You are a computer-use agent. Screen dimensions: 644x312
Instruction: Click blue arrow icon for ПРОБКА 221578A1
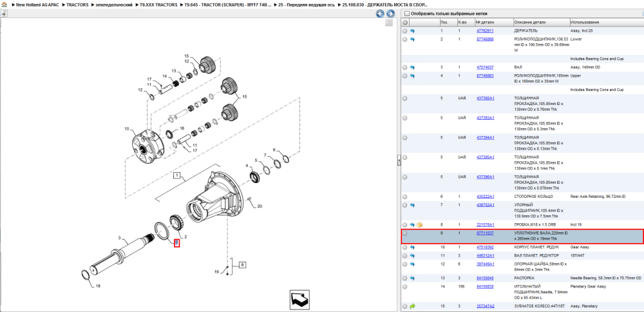(412, 225)
